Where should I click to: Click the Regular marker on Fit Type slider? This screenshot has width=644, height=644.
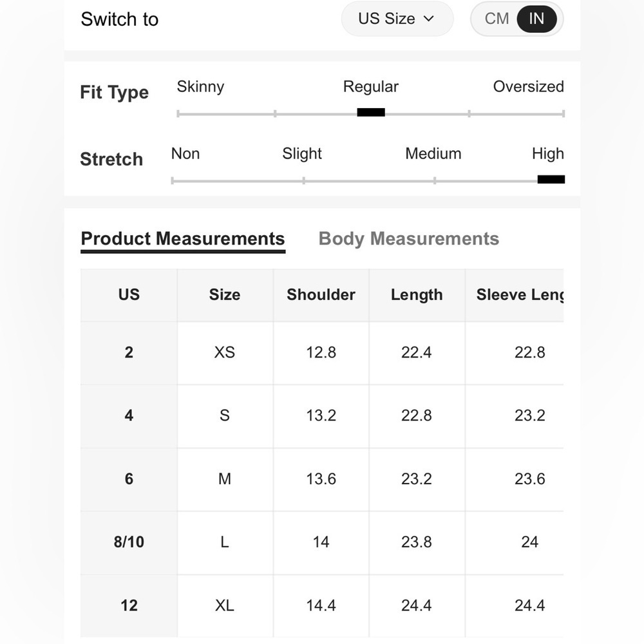pyautogui.click(x=371, y=113)
